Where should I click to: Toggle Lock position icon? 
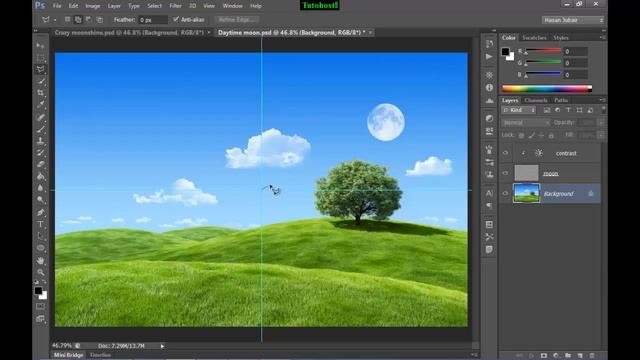(x=541, y=135)
